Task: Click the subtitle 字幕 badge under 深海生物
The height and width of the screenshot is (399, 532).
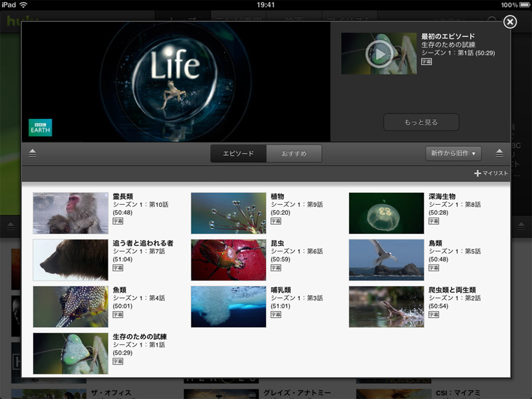Action: [434, 221]
